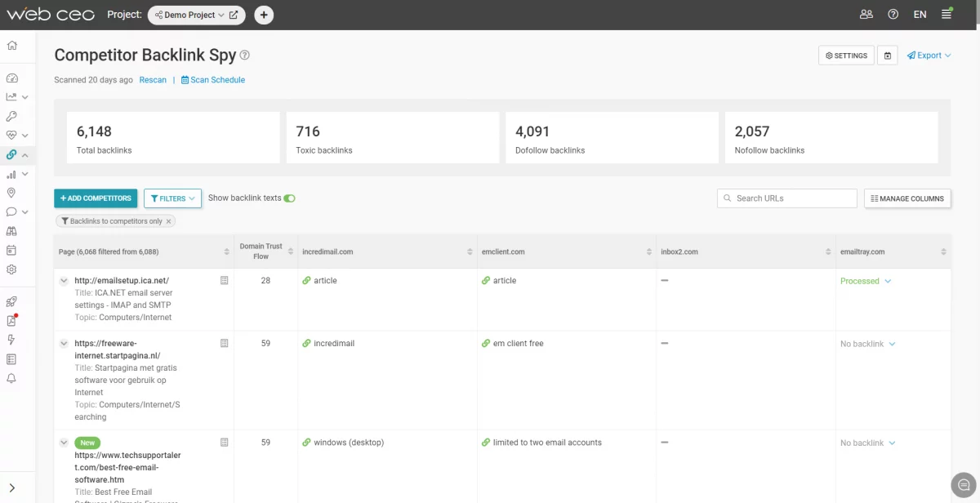Open the Processed status dropdown
Screen dimensions: 980x503
[866, 281]
